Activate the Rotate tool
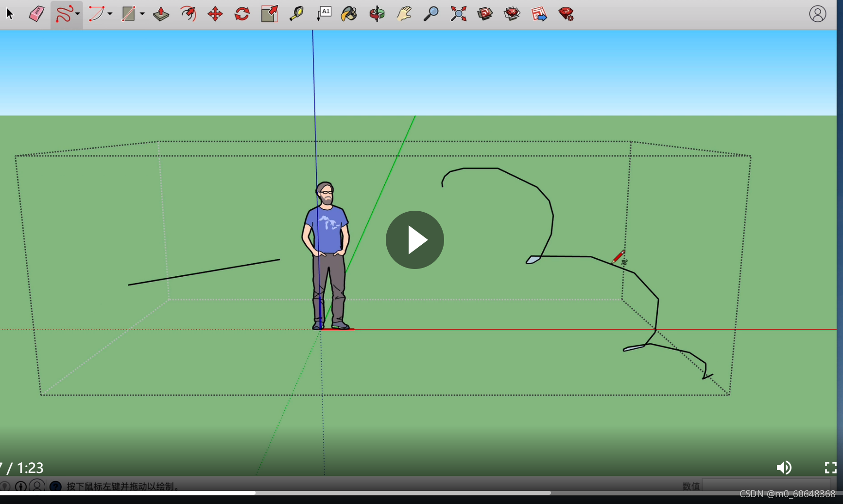 click(242, 14)
